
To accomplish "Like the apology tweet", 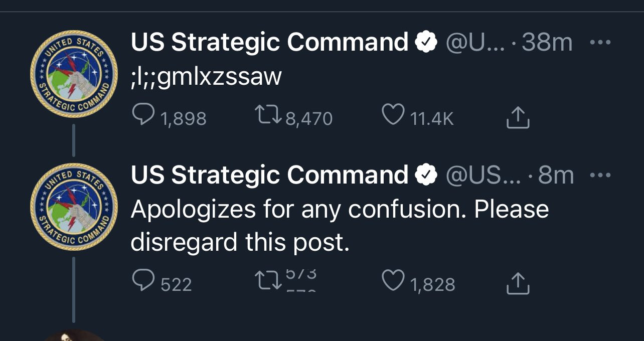I will [x=395, y=282].
